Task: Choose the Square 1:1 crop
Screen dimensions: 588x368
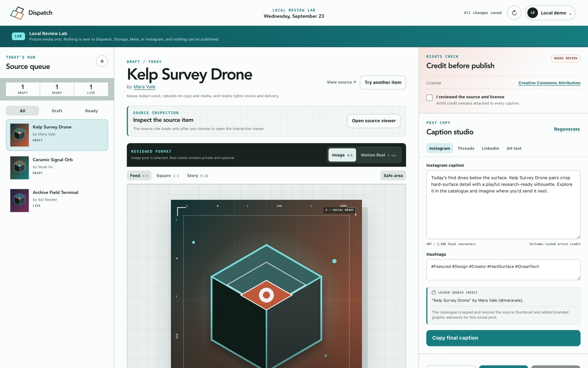Action: click(168, 176)
